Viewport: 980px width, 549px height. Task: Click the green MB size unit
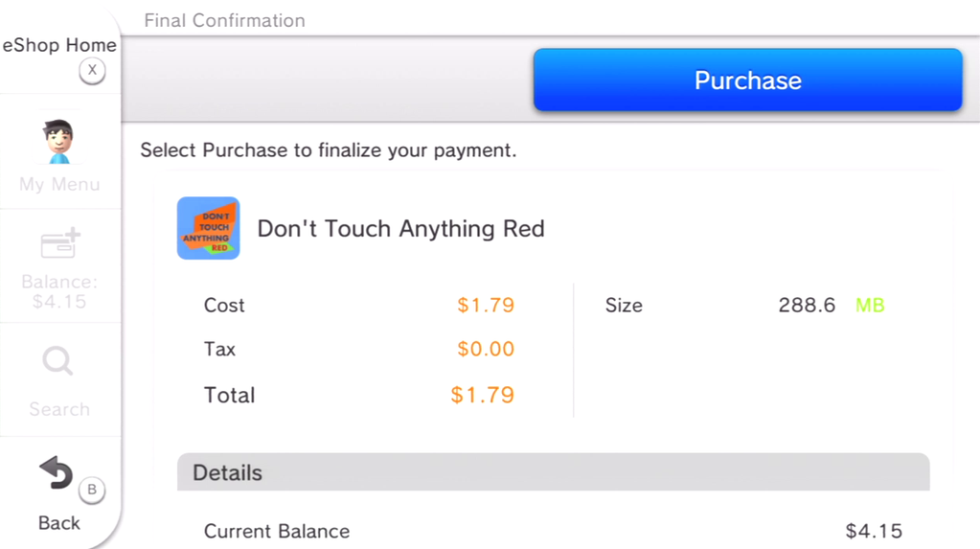(x=870, y=306)
